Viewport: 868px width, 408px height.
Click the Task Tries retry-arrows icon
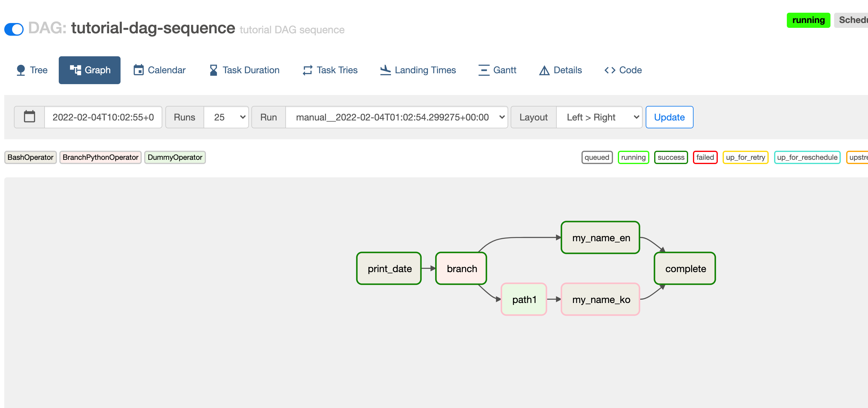click(307, 70)
